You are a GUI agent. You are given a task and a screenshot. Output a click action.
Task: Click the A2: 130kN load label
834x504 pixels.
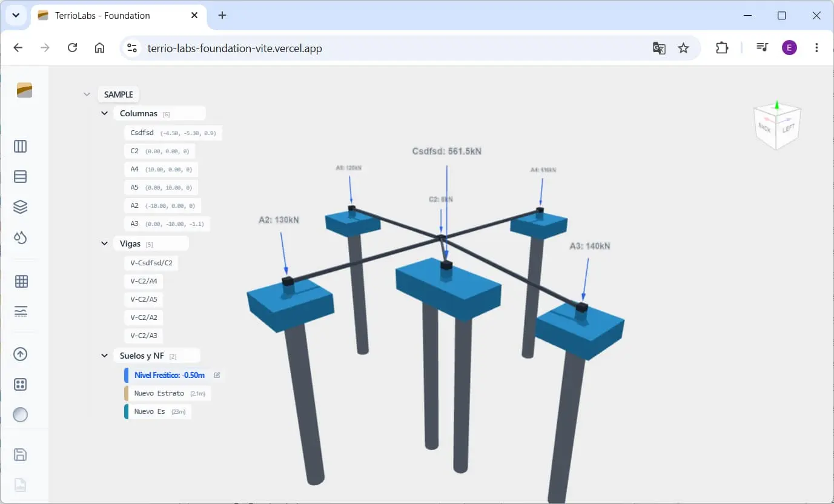[279, 220]
